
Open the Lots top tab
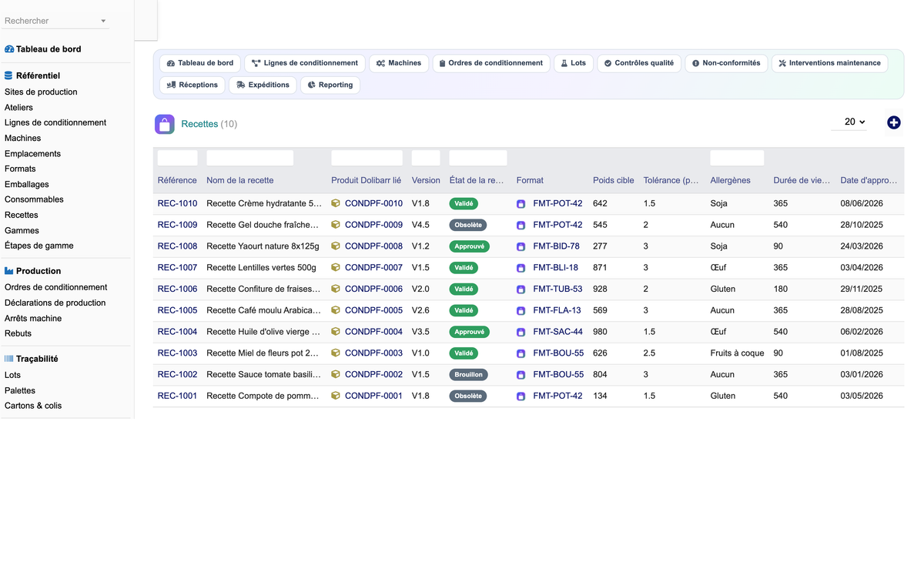tap(574, 63)
